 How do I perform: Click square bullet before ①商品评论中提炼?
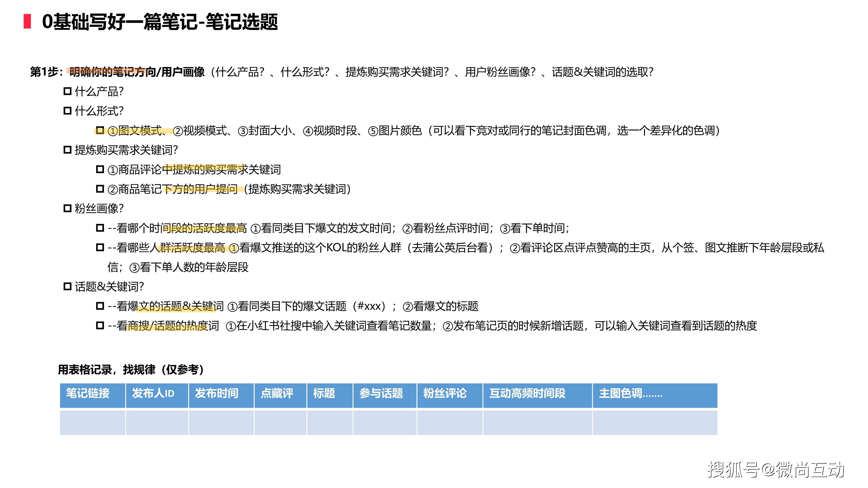100,169
